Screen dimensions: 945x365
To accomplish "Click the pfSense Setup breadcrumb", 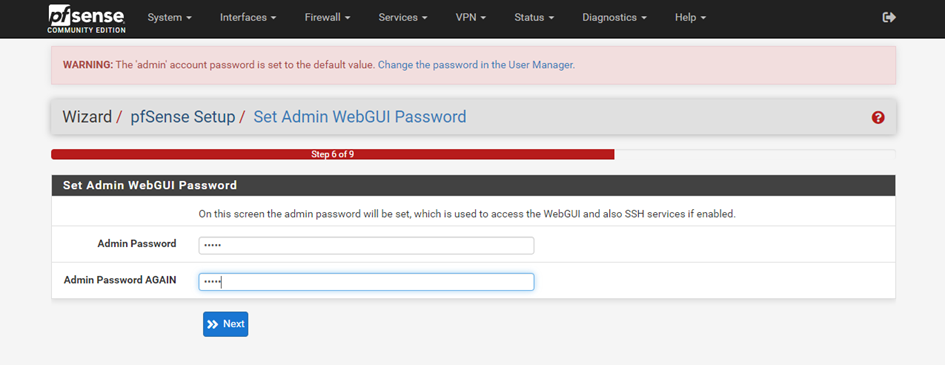I will click(183, 116).
